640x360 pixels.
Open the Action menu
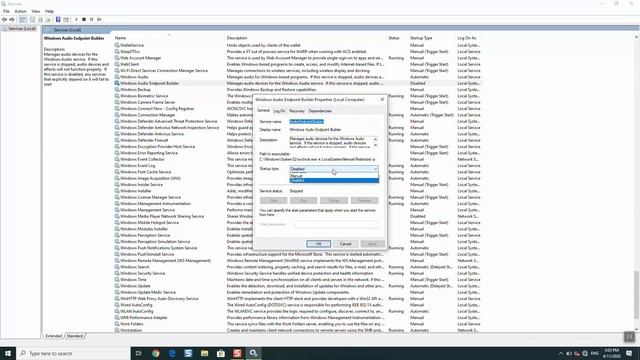pyautogui.click(x=20, y=11)
